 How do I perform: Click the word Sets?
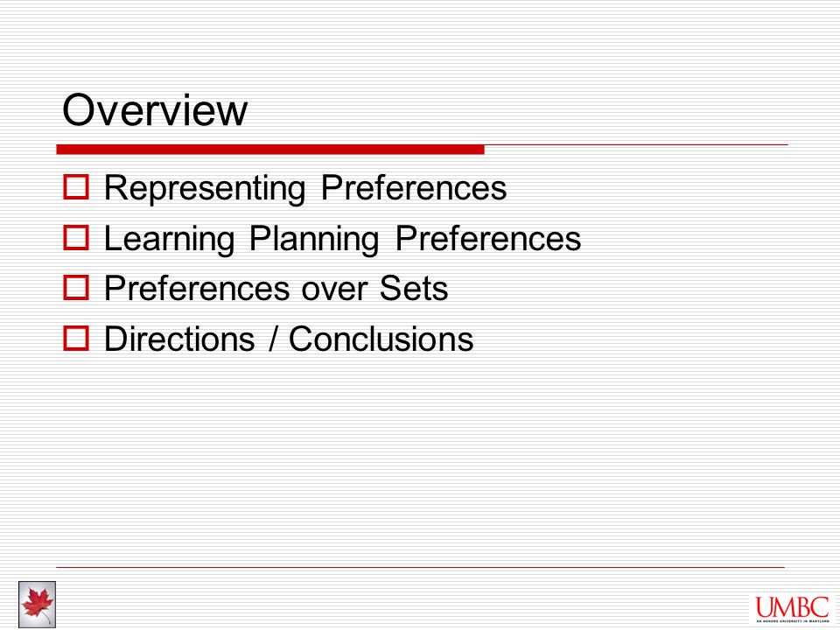click(414, 288)
